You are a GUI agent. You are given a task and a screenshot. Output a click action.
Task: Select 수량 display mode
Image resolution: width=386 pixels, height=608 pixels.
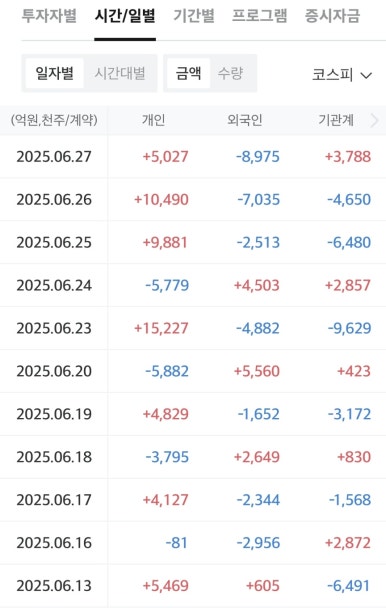(230, 73)
